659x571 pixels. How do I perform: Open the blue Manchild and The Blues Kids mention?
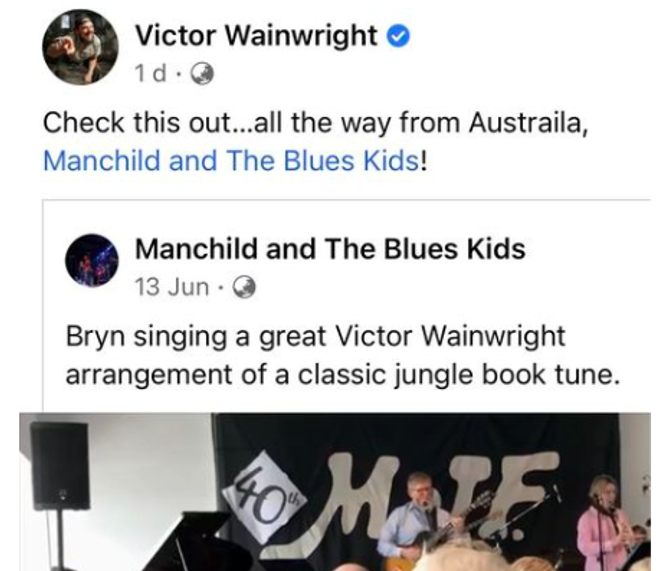231,161
